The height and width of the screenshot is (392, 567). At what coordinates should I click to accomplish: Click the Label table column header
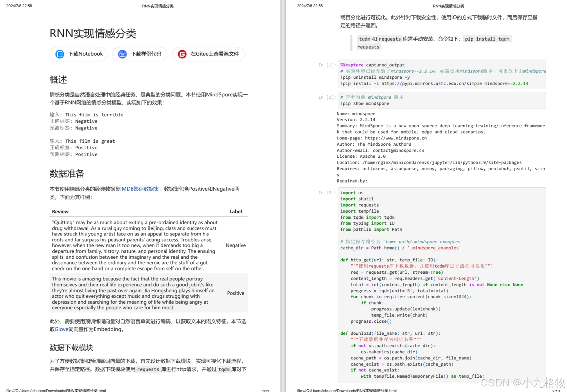[236, 211]
